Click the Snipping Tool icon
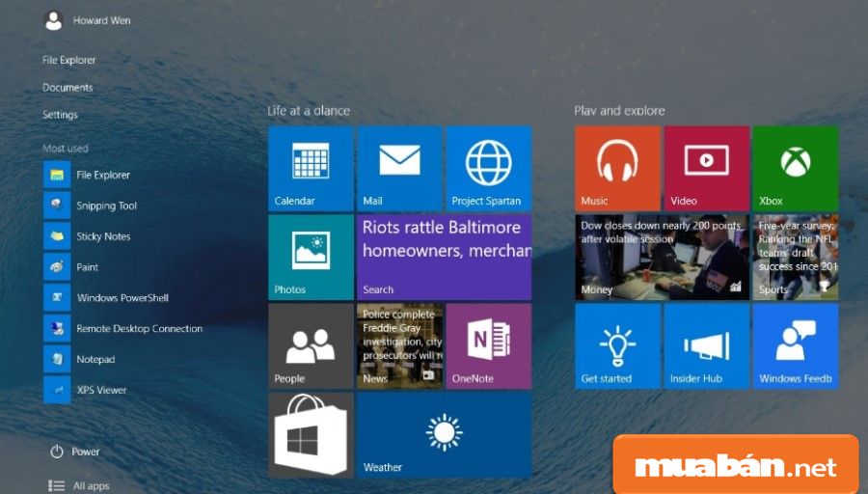 click(57, 206)
